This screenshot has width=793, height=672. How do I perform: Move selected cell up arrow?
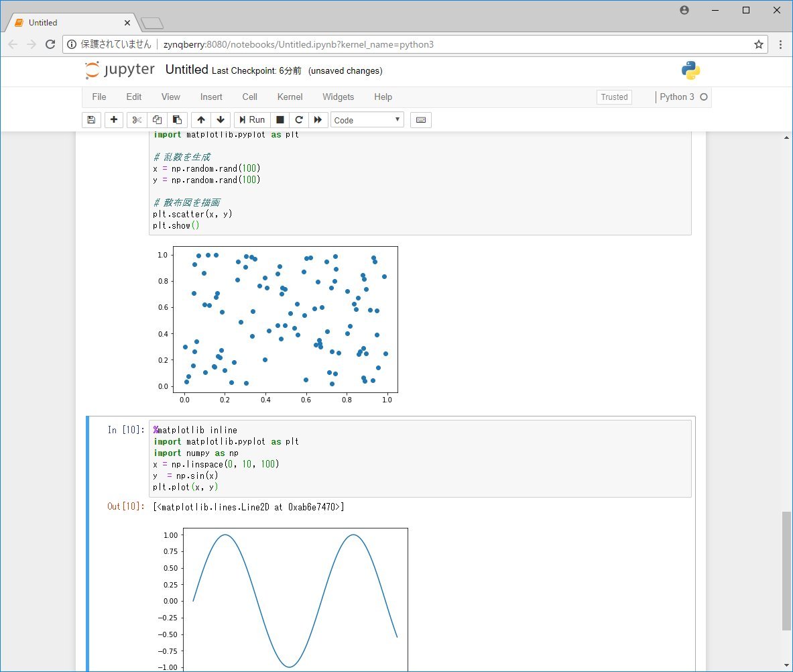(201, 120)
